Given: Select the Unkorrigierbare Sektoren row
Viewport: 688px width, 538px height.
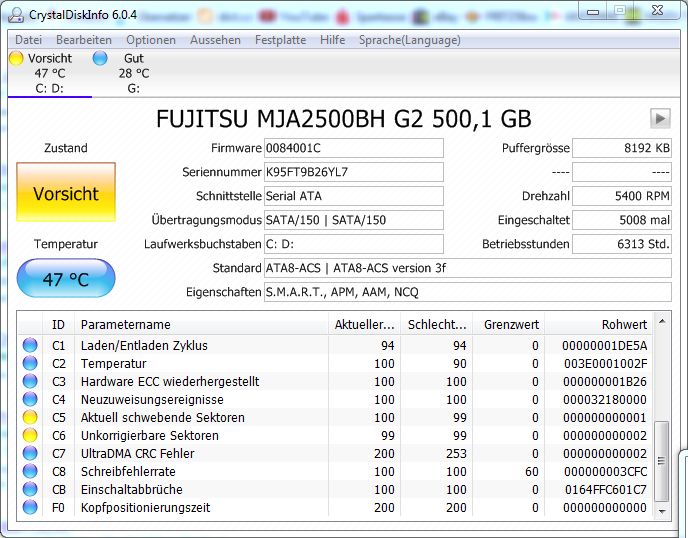Looking at the screenshot, I should (335, 435).
